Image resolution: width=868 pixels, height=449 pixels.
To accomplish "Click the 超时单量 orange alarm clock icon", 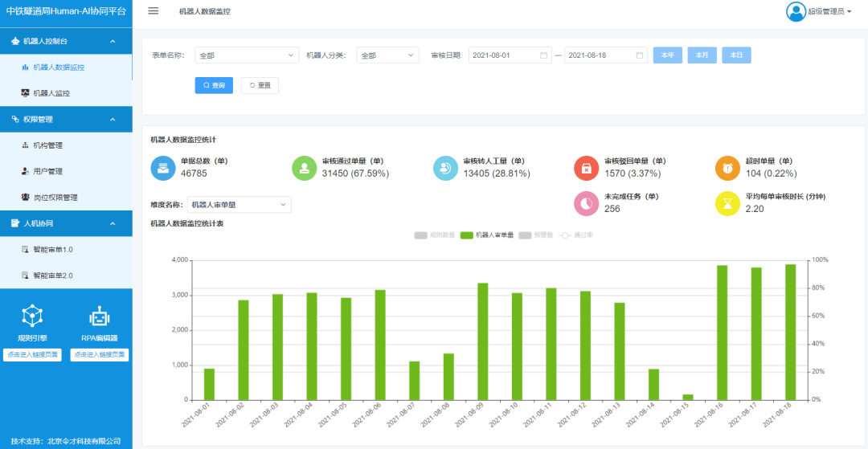I will (727, 168).
